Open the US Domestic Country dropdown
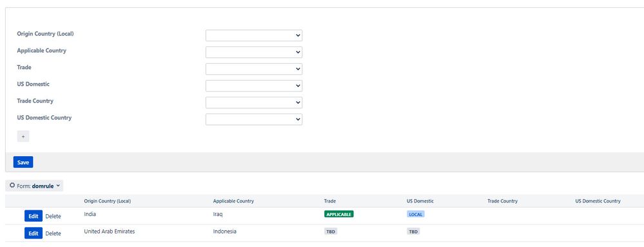Screen dimensions: 644x247 [254, 119]
